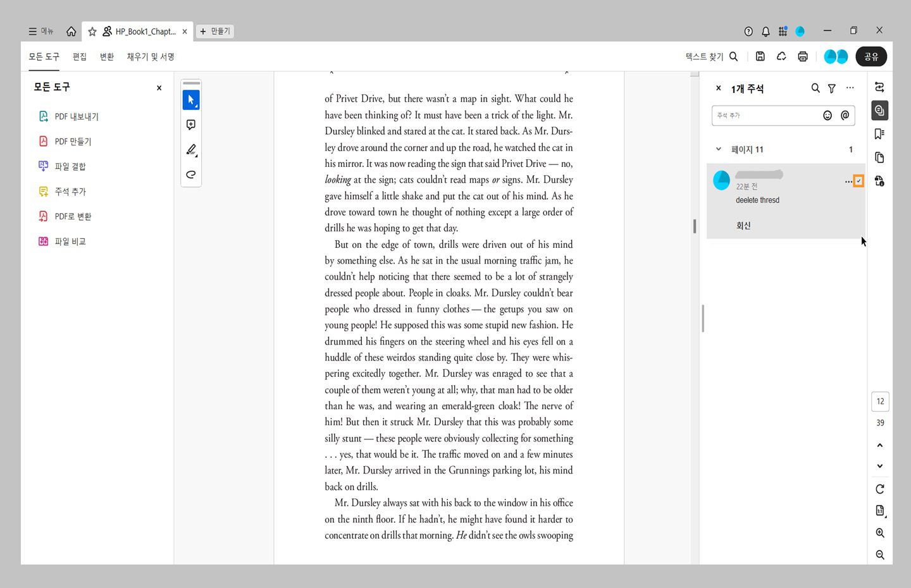The height and width of the screenshot is (588, 911).
Task: Select the 모든 도구 tab
Action: coord(44,56)
